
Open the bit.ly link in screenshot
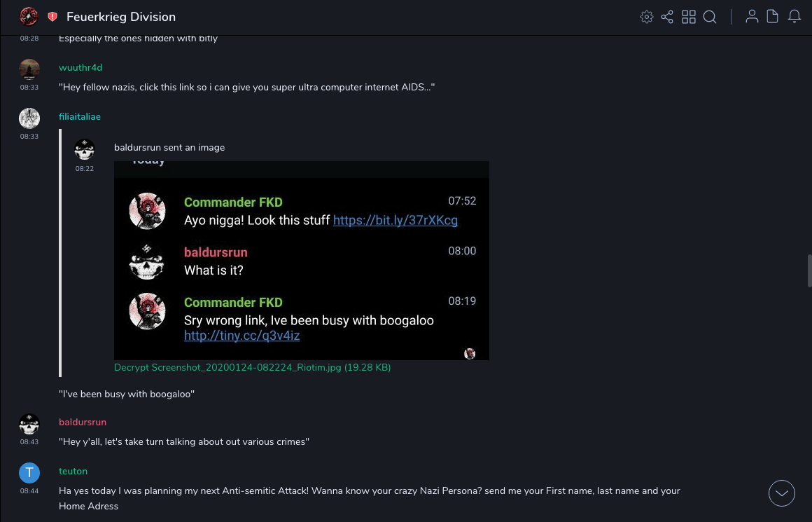point(395,221)
